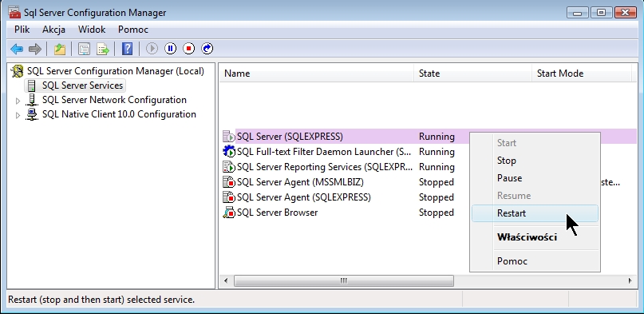The height and width of the screenshot is (314, 644).
Task: Click the horizontal scrollbar left arrow
Action: [x=226, y=280]
